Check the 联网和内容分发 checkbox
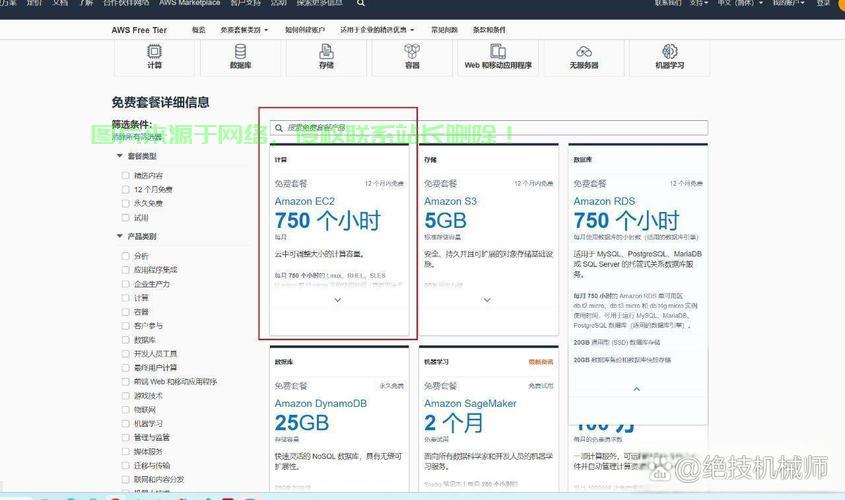Image resolution: width=845 pixels, height=500 pixels. 126,479
